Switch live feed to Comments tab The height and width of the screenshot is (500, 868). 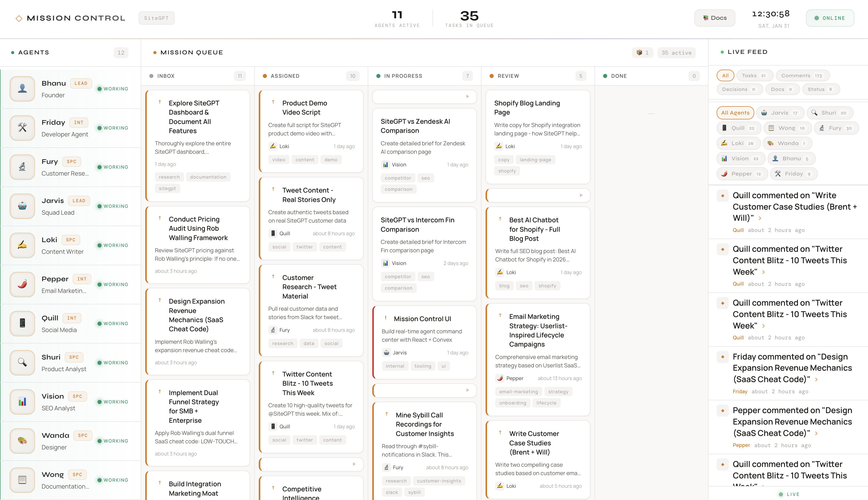pos(802,75)
